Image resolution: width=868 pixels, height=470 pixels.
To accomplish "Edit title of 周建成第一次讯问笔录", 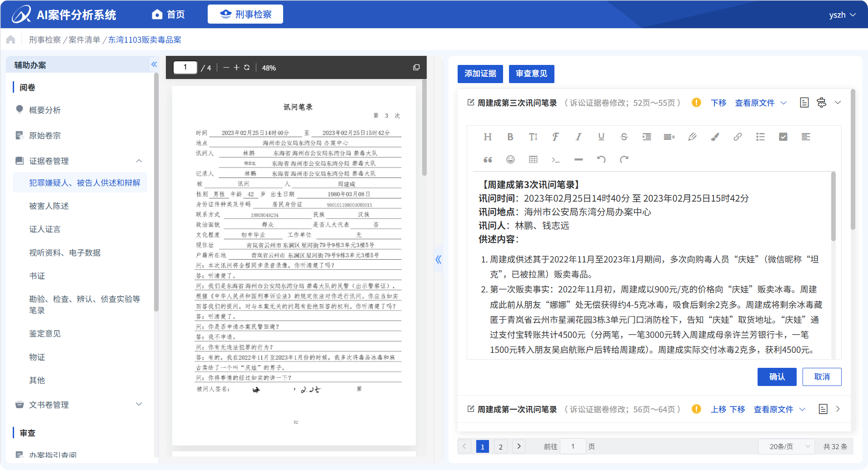I will pyautogui.click(x=471, y=409).
